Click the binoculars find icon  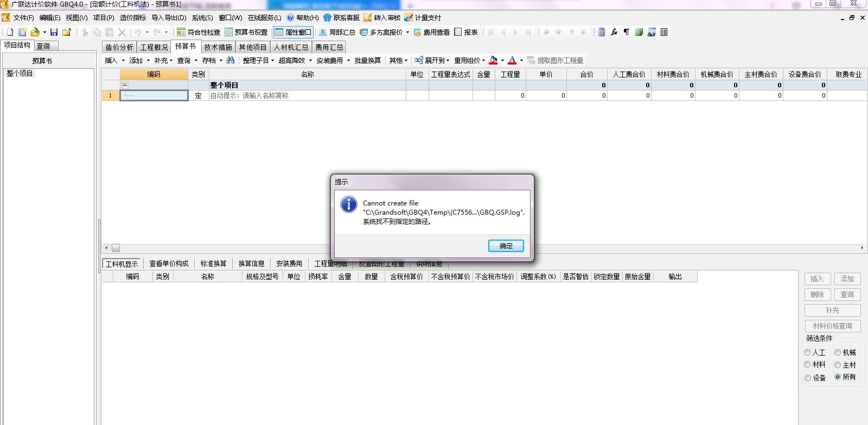point(231,60)
